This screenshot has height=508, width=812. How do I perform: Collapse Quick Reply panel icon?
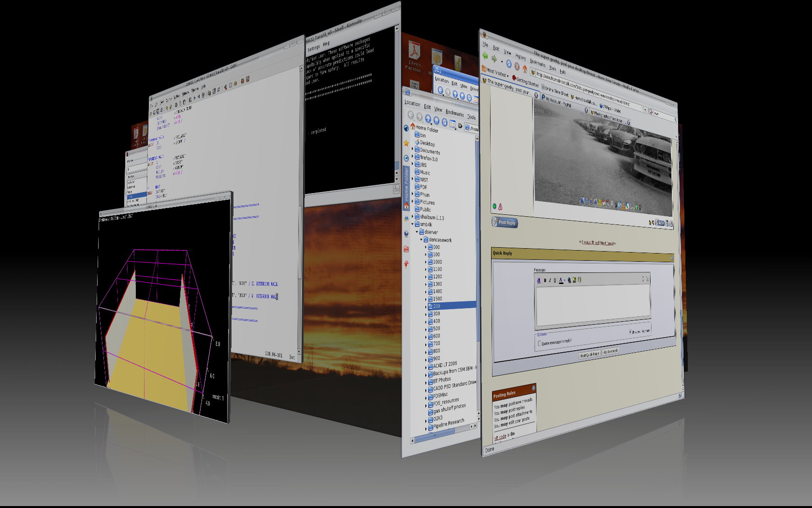(672, 258)
